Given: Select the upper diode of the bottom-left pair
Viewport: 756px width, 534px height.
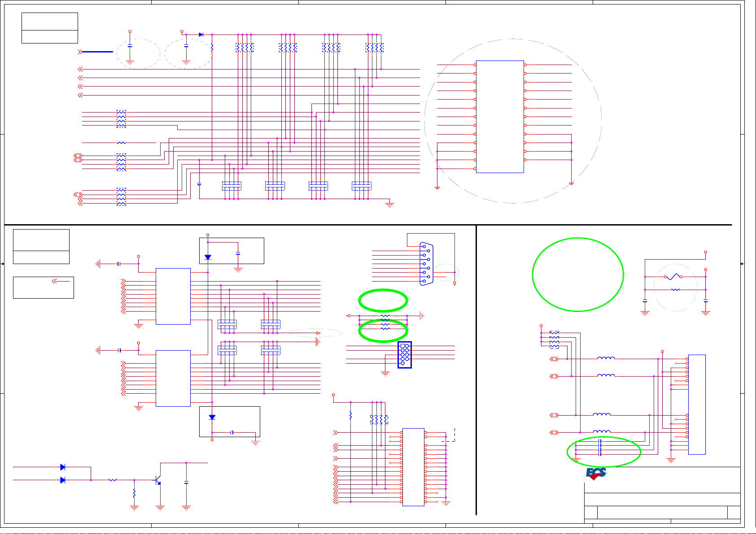Looking at the screenshot, I should [x=62, y=467].
